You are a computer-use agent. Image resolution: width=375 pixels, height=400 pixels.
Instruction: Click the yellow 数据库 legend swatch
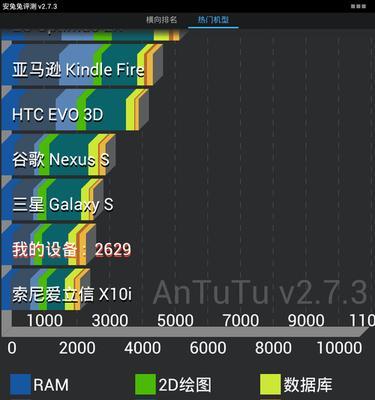[270, 384]
